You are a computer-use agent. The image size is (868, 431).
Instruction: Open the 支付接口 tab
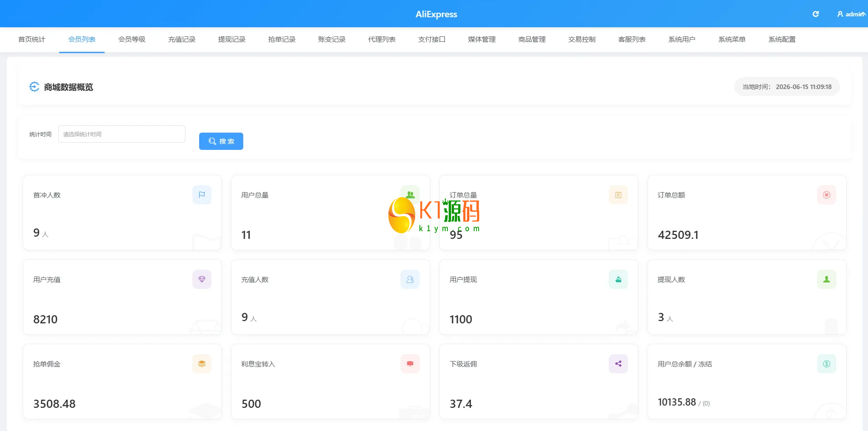pyautogui.click(x=432, y=40)
